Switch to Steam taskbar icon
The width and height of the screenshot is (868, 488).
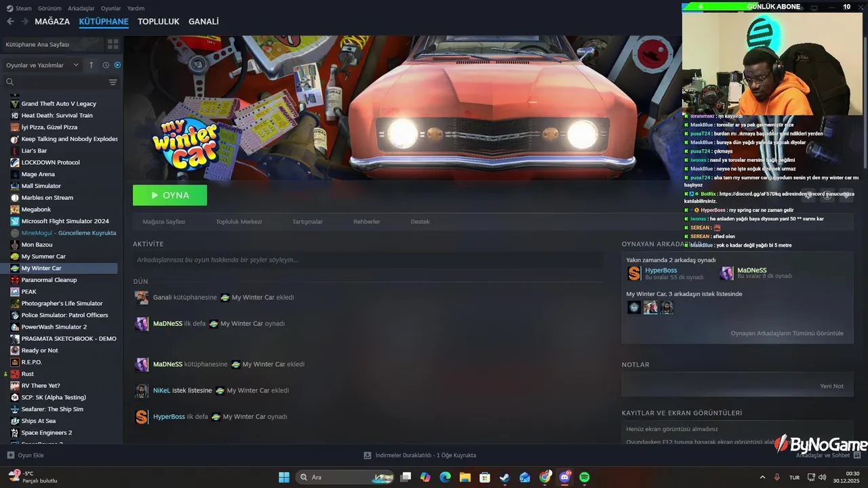[505, 477]
